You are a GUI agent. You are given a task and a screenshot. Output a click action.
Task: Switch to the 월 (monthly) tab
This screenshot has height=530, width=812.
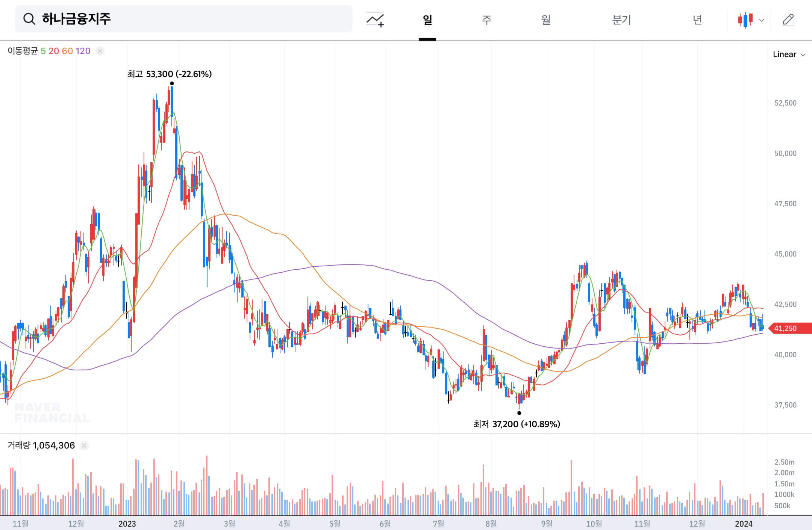[x=546, y=20]
